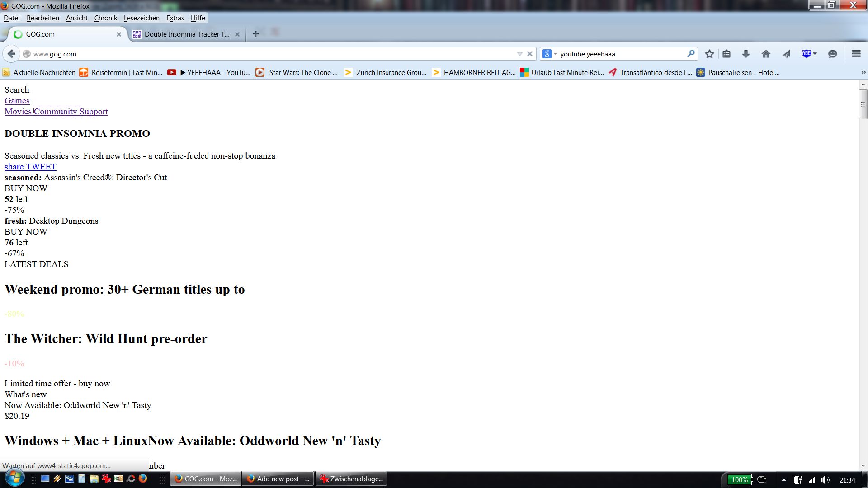Viewport: 868px width, 488px height.
Task: Open a new tab with plus button
Action: pyautogui.click(x=256, y=34)
